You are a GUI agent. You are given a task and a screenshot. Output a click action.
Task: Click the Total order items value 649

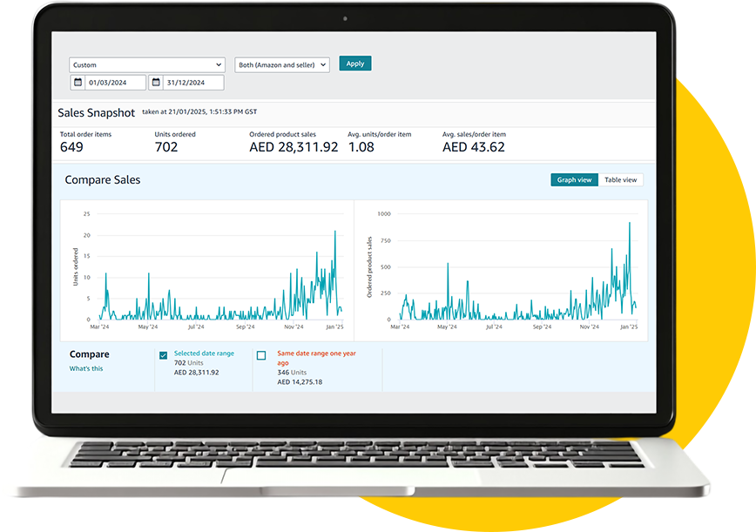[71, 147]
